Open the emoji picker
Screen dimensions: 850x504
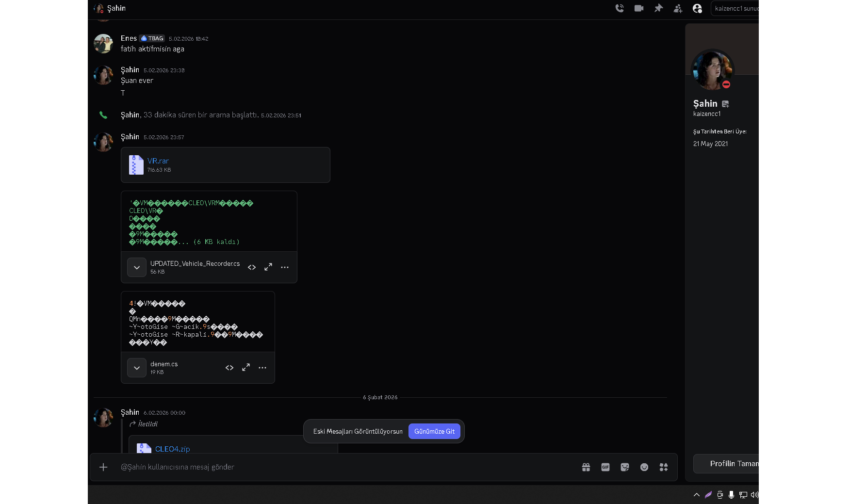coord(644,467)
